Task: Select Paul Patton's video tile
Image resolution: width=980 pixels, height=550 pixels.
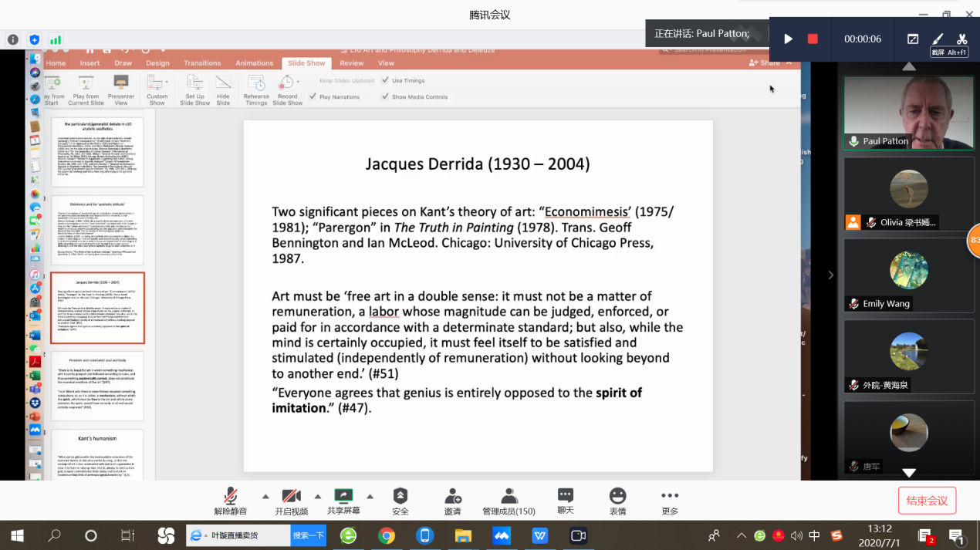Action: point(909,113)
